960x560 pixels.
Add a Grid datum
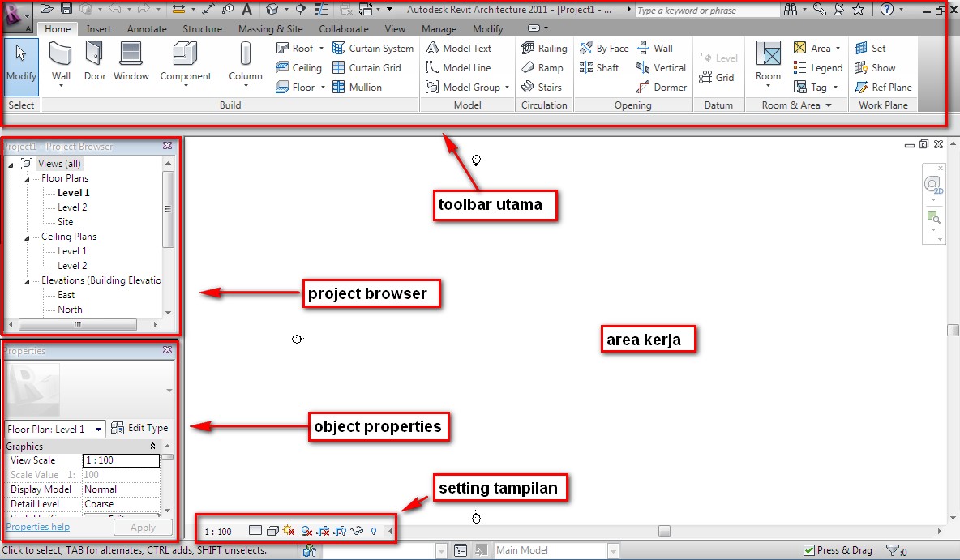coord(716,78)
